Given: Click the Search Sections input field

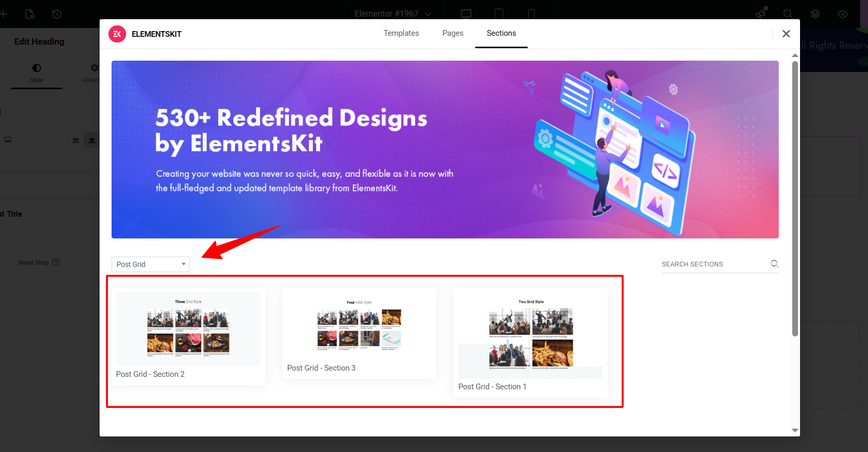Looking at the screenshot, I should pos(713,264).
